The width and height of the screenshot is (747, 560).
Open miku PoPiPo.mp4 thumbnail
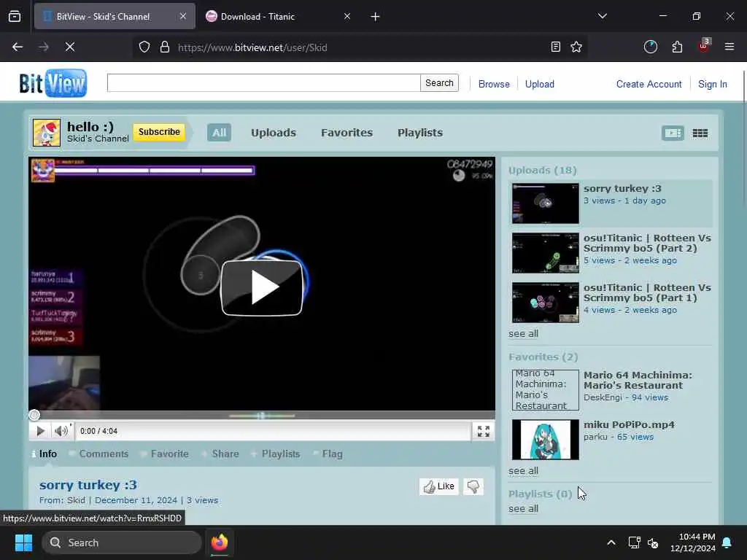click(x=546, y=440)
